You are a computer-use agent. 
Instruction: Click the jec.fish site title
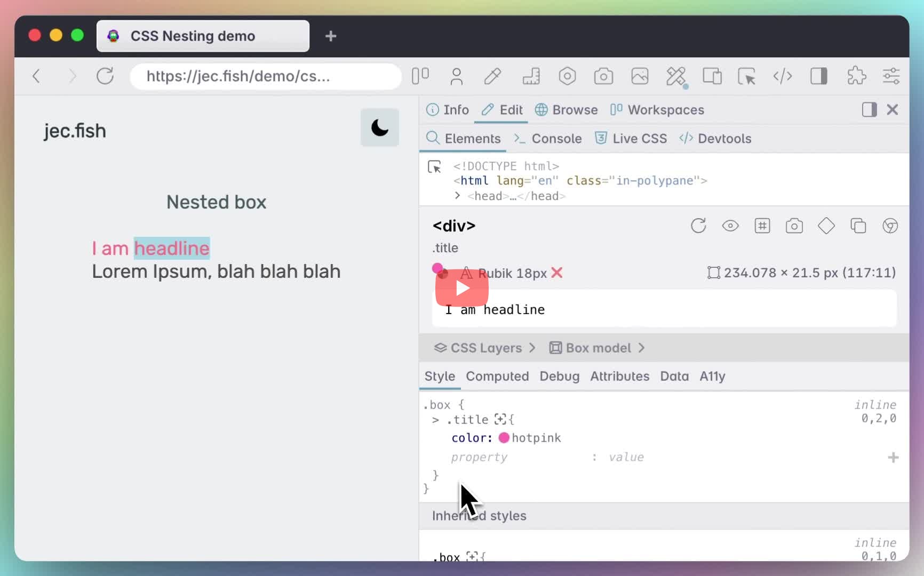coord(75,131)
